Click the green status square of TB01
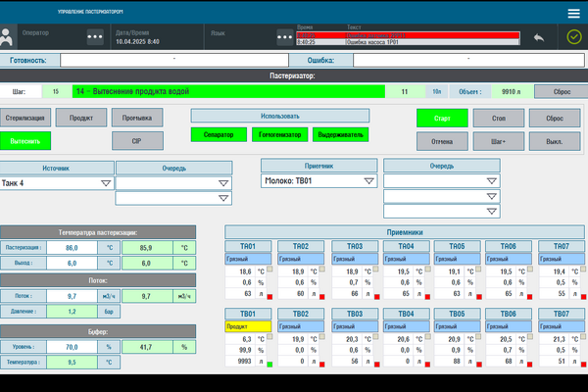Screen dimensions: 588x392 pos(269,365)
